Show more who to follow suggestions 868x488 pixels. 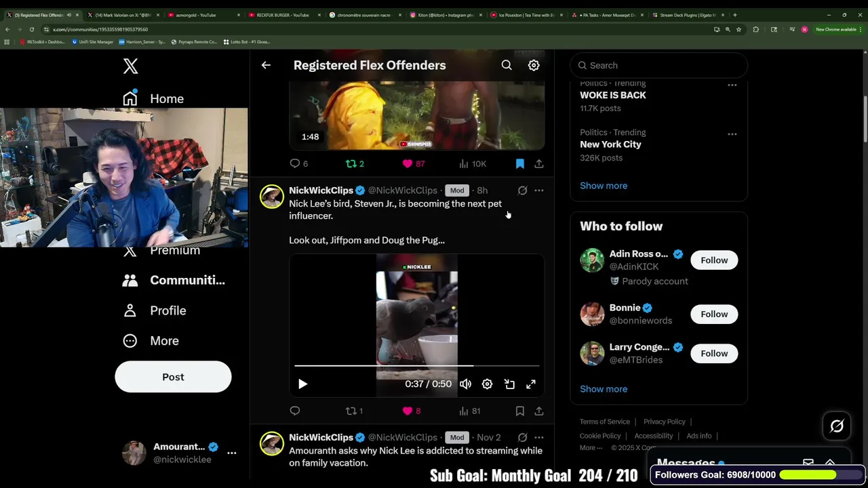(x=604, y=389)
